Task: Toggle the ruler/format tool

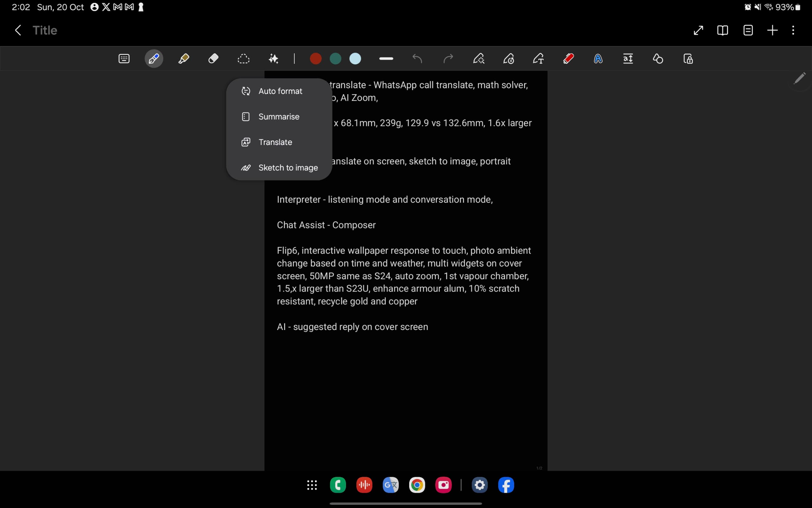Action: click(386, 58)
